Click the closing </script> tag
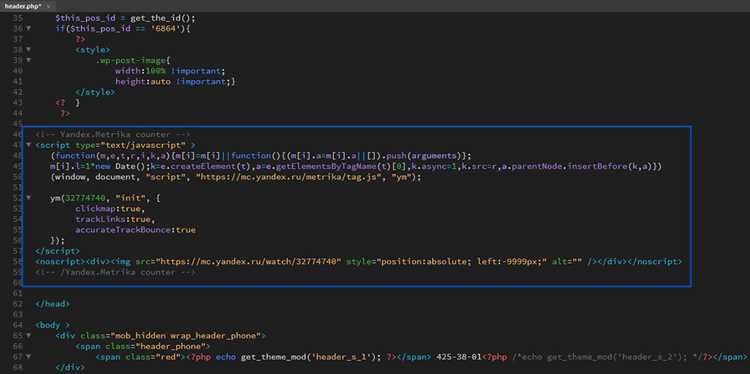Screen dimensions: 750x374 click(x=57, y=251)
